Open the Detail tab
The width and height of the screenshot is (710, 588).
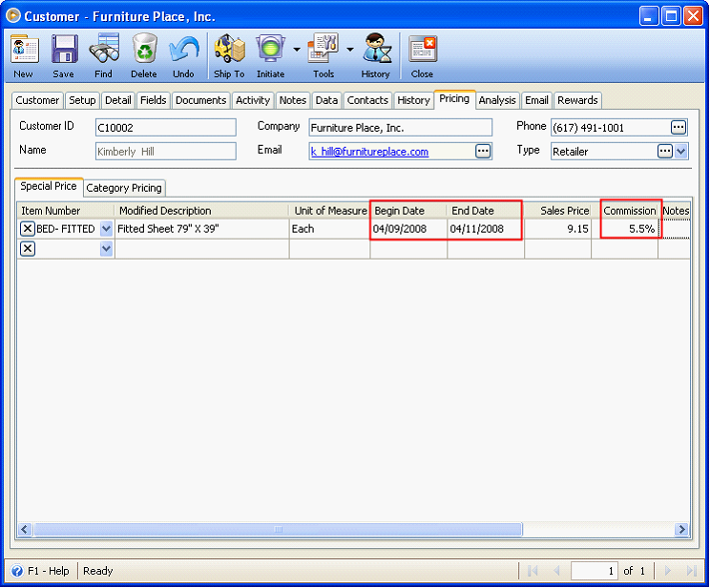[x=117, y=100]
